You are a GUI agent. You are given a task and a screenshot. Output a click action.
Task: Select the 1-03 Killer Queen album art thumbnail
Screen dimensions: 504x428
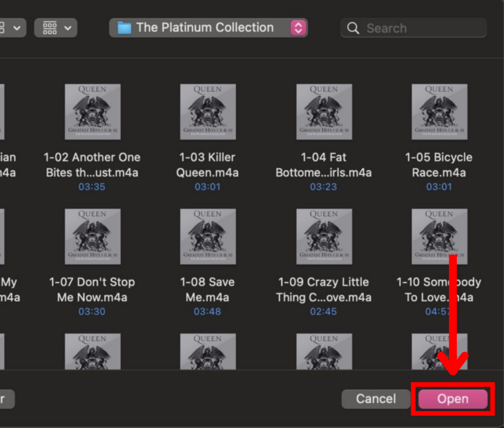[x=208, y=112]
